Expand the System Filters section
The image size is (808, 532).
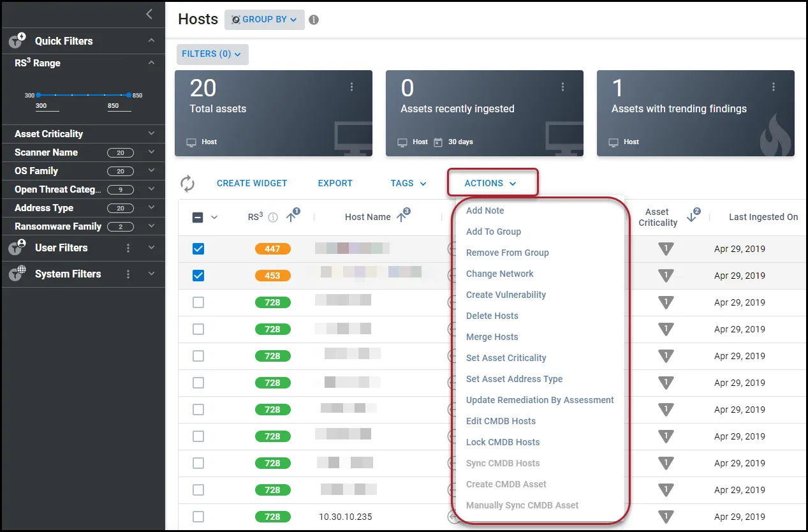(151, 274)
